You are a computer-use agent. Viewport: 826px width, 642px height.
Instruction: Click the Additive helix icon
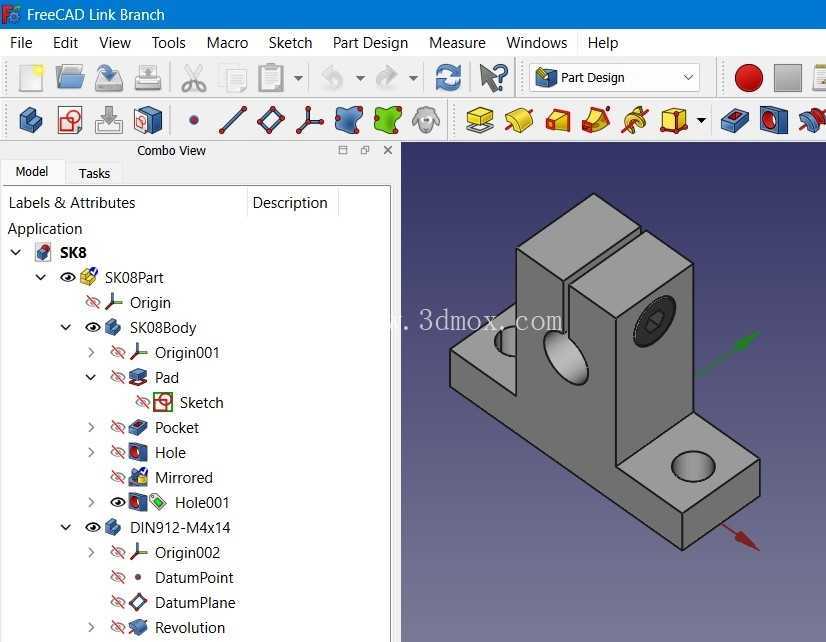tap(635, 120)
